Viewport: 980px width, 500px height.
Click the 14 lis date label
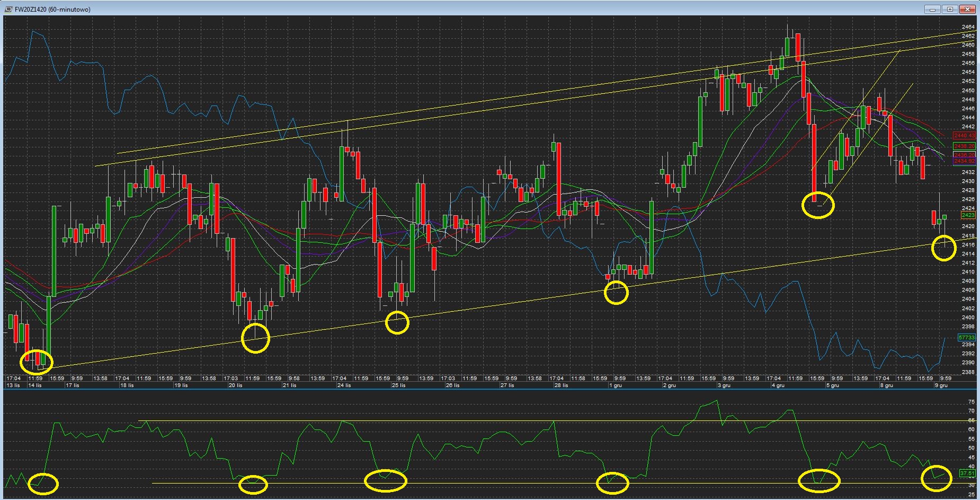[35, 385]
